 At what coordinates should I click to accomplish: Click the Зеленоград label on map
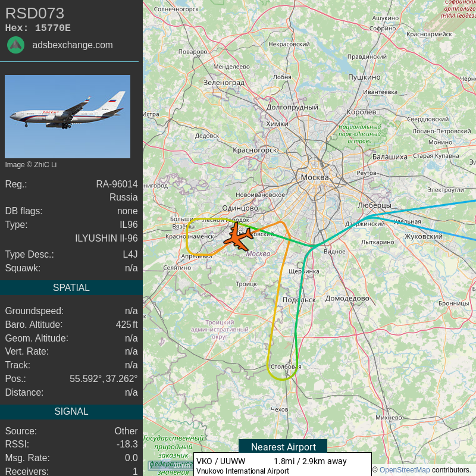(224, 83)
